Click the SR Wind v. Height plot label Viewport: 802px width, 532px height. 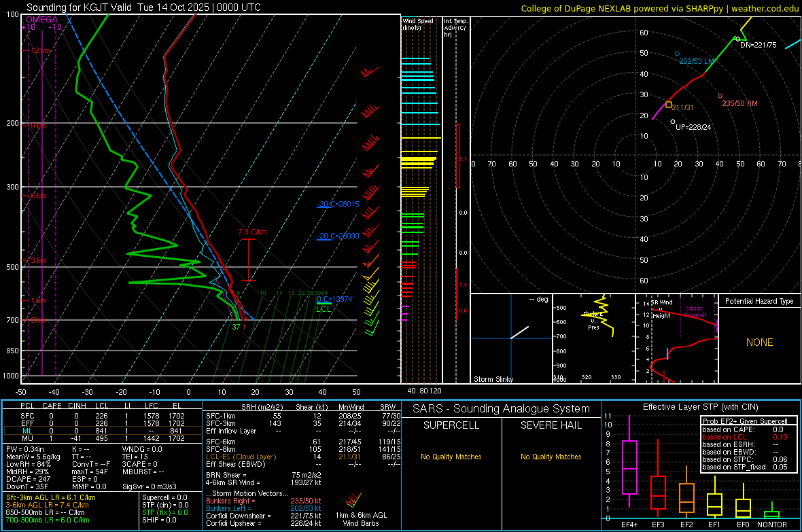pyautogui.click(x=661, y=309)
